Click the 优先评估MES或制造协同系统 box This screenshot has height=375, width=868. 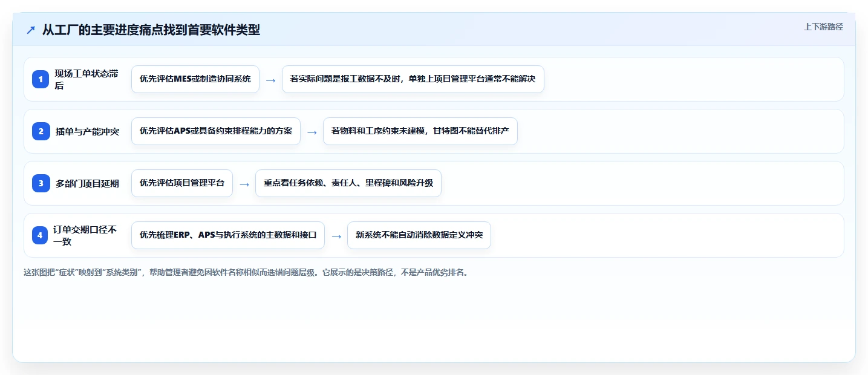click(195, 79)
